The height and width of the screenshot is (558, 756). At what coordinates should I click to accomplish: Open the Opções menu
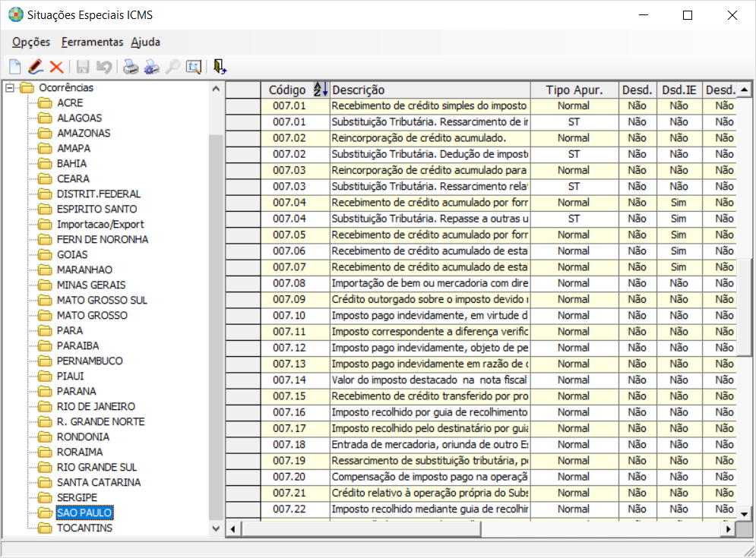(x=31, y=42)
